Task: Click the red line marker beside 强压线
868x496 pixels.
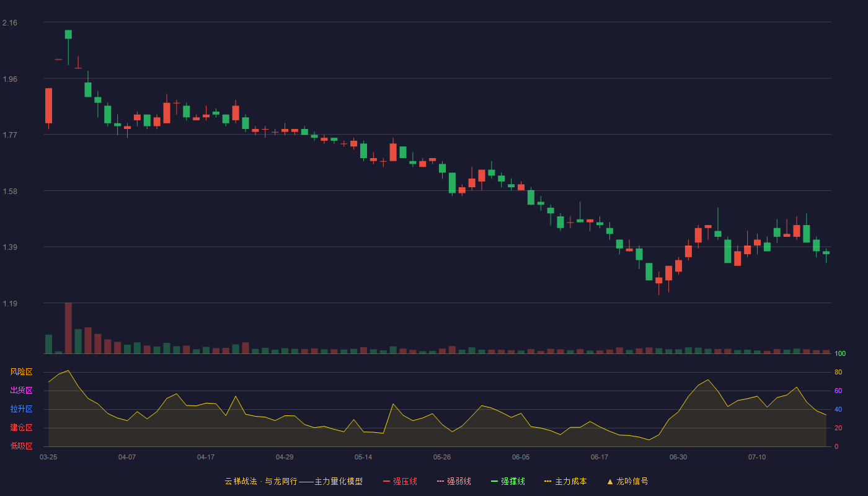Action: [x=386, y=481]
